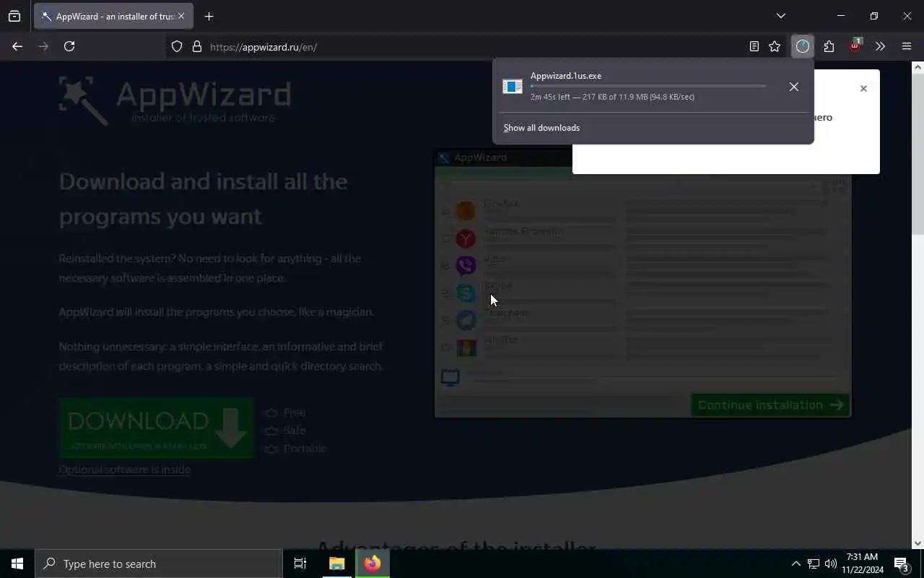The width and height of the screenshot is (924, 578).
Task: Reload the current page
Action: tap(69, 46)
